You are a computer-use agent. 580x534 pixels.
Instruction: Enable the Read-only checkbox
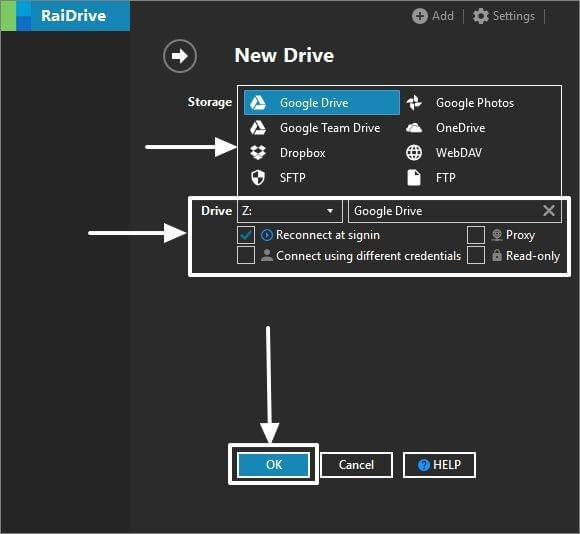tap(476, 255)
